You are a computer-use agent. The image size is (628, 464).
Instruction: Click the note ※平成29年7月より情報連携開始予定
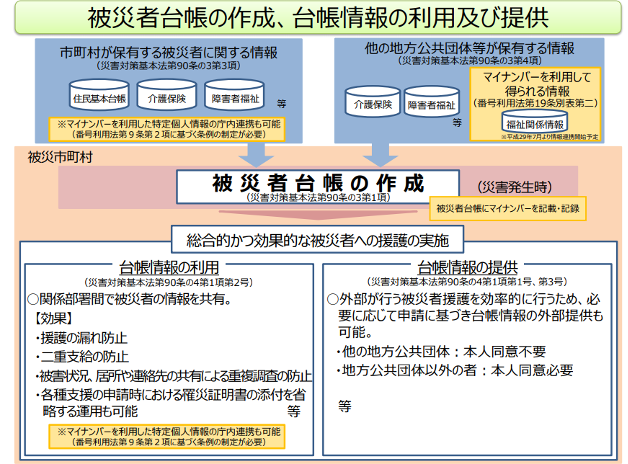pos(550,137)
